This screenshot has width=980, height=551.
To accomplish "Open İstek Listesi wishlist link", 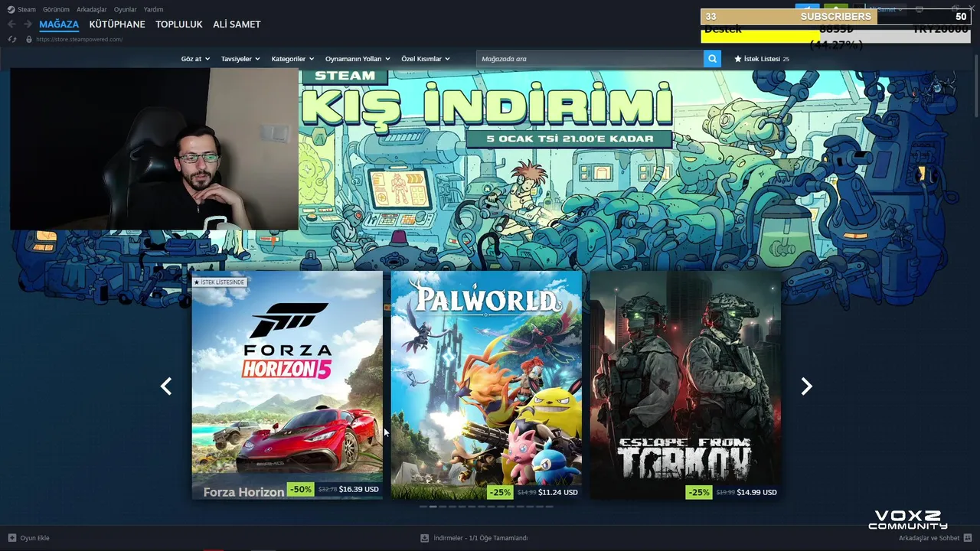I will tap(762, 59).
